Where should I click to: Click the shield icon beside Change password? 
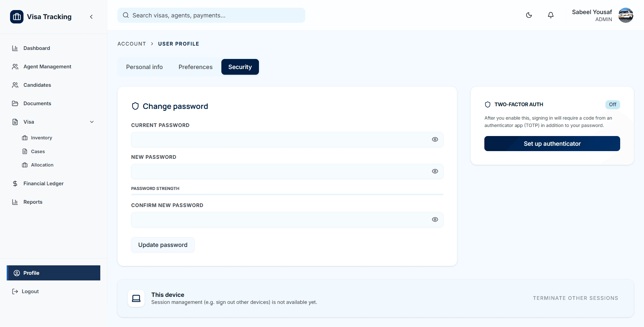coord(135,106)
